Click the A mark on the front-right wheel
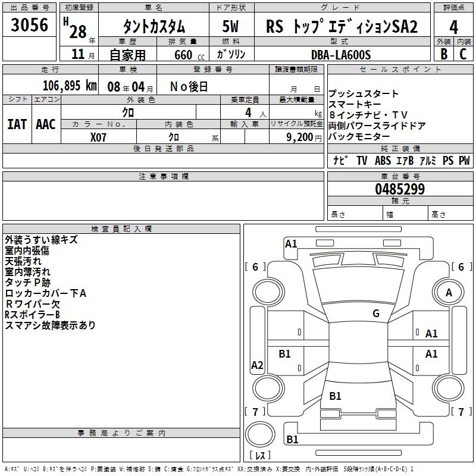This screenshot has width=476, height=476. (449, 292)
